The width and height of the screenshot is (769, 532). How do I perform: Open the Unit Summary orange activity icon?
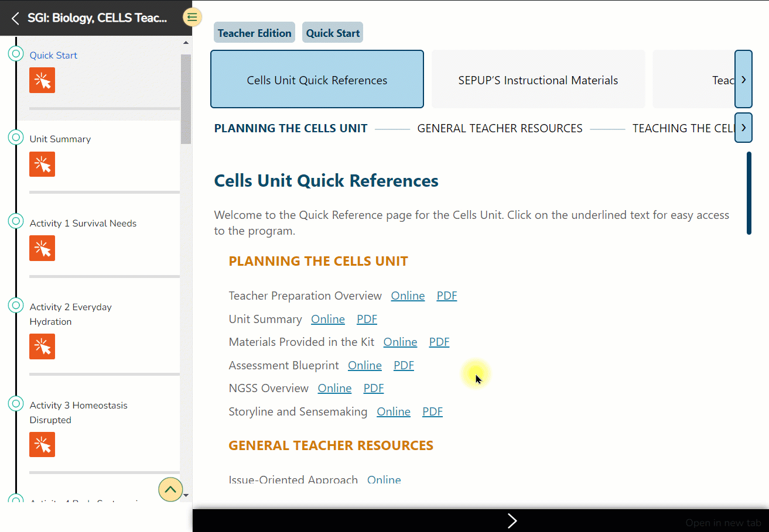[x=42, y=164]
